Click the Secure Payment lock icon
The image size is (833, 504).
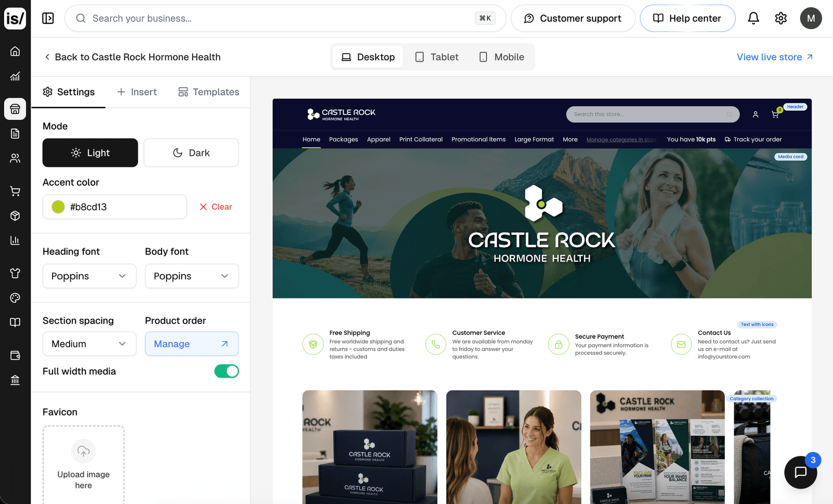(x=559, y=344)
